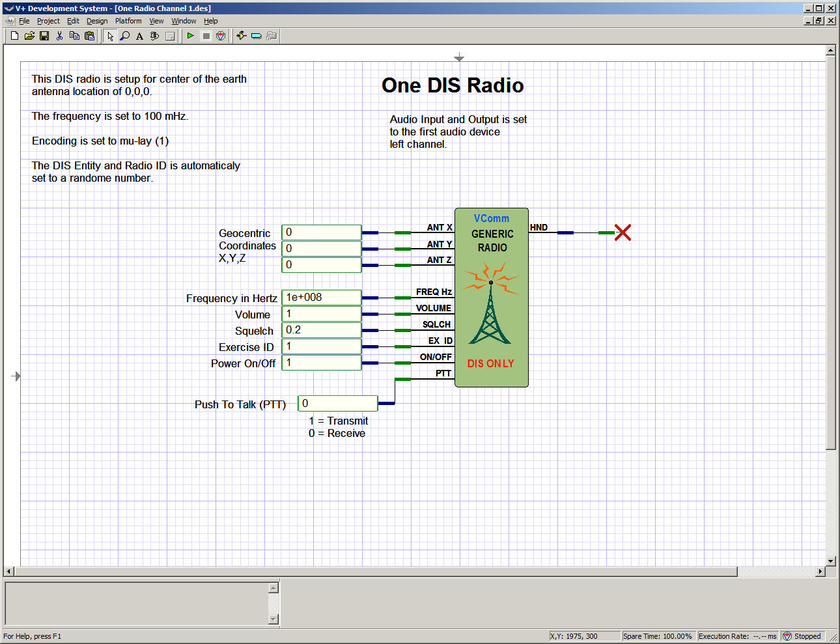This screenshot has width=840, height=644.
Task: Restore the inner document window
Action: (819, 21)
